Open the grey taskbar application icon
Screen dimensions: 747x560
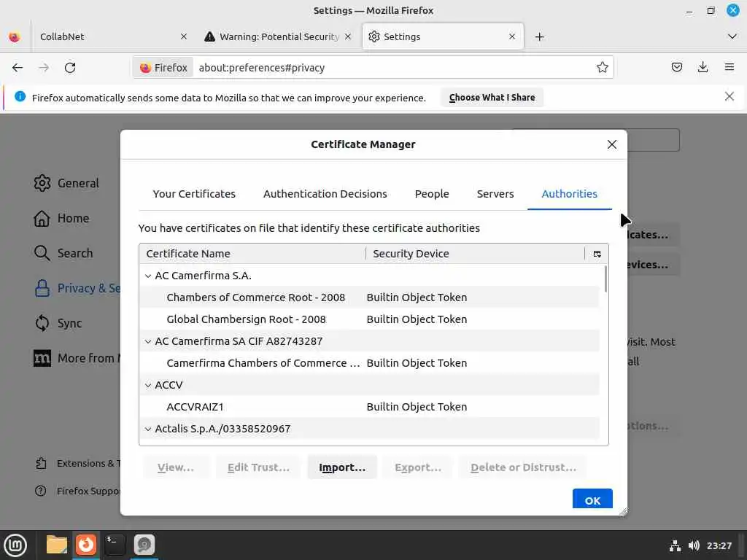[144, 545]
